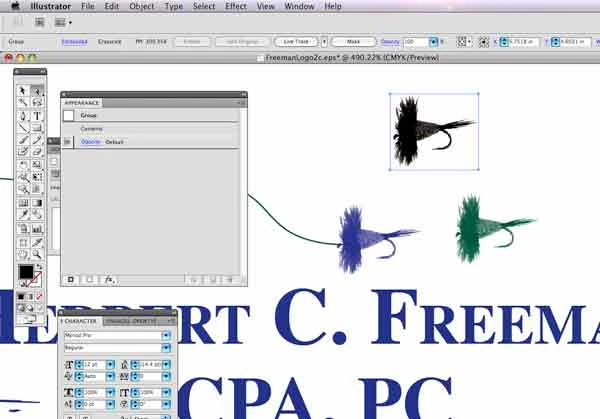Viewport: 600px width, 419px height.
Task: Select the Rotate tool
Action: pos(23,165)
